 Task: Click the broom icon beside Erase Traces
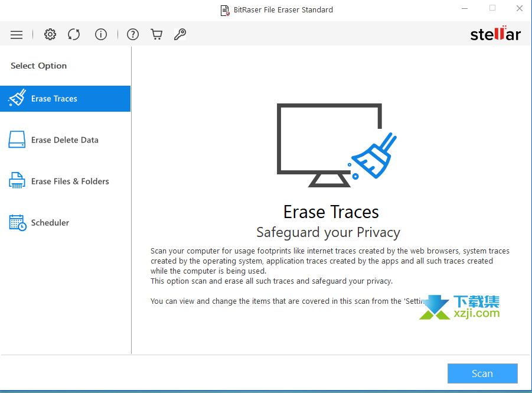(x=17, y=98)
